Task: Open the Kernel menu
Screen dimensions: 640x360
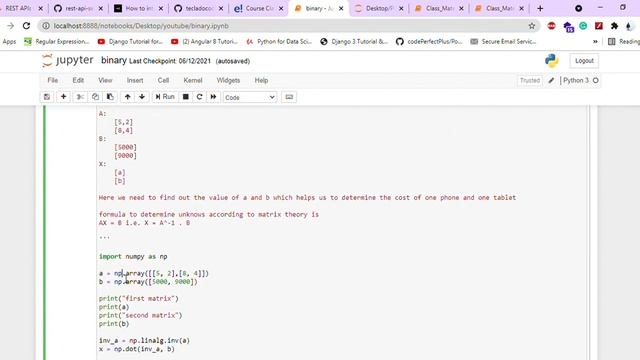Action: pyautogui.click(x=193, y=80)
